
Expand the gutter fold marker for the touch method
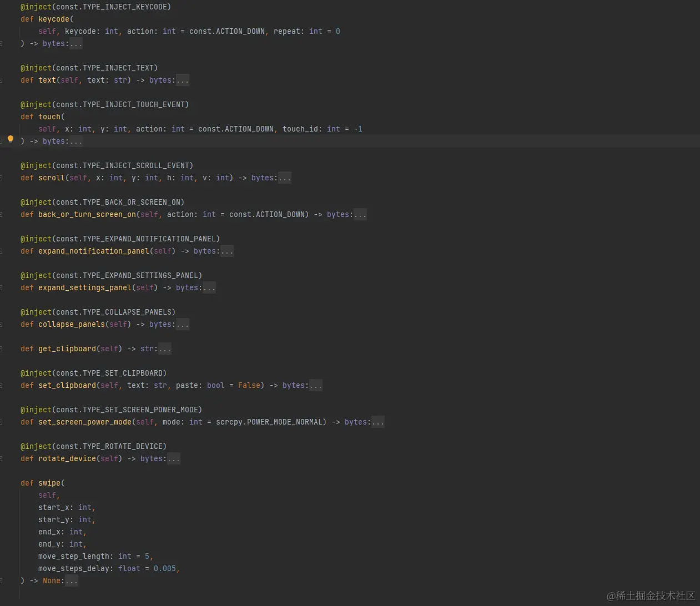point(2,141)
